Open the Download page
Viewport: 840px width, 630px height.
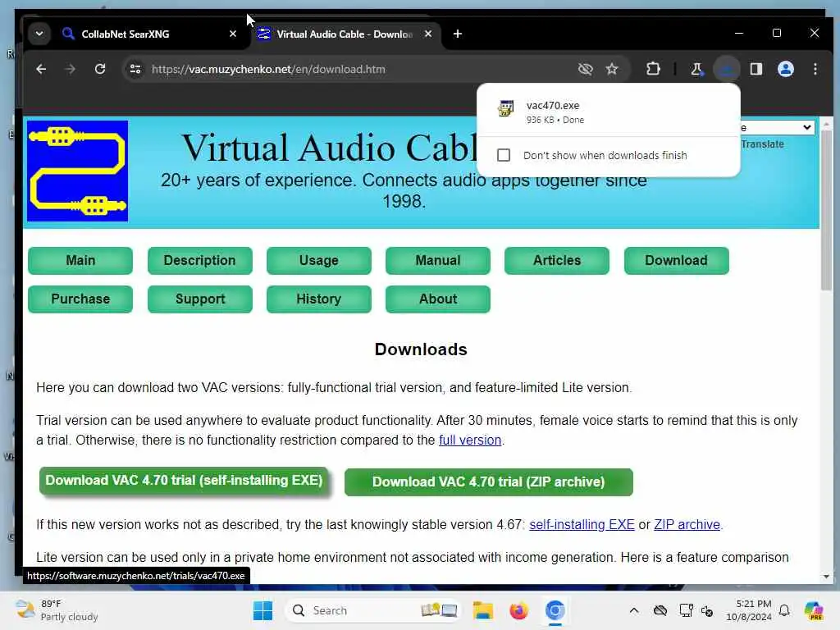(x=676, y=260)
